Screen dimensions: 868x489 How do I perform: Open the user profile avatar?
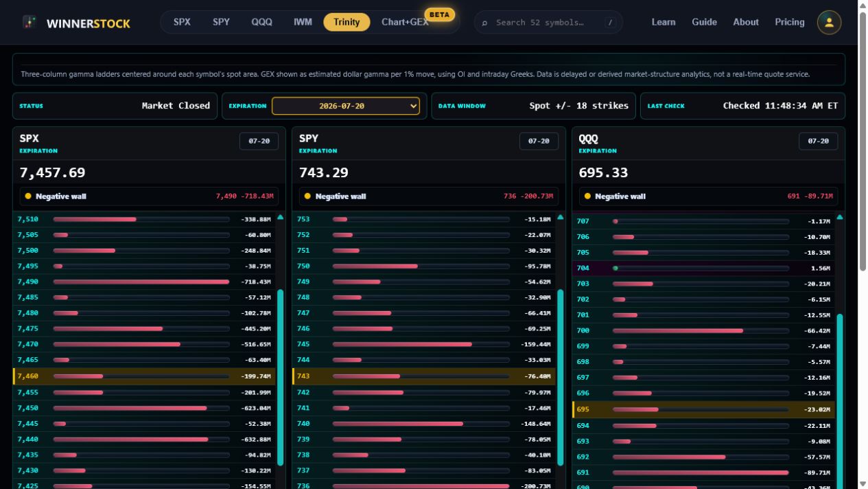pyautogui.click(x=829, y=22)
